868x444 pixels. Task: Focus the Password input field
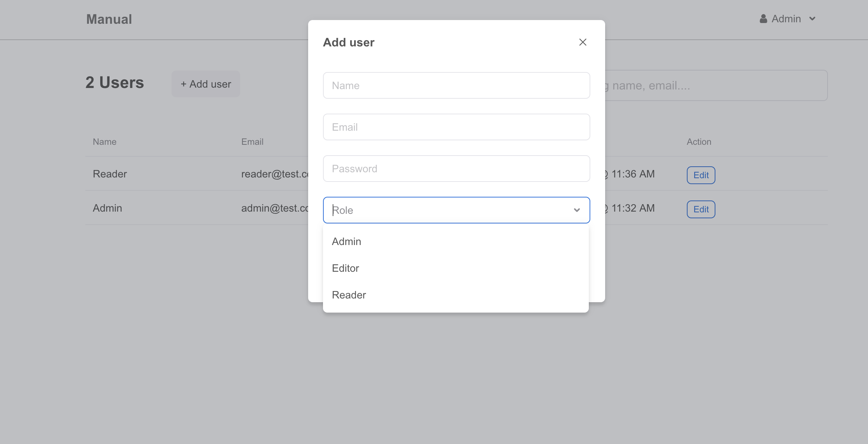(x=456, y=169)
